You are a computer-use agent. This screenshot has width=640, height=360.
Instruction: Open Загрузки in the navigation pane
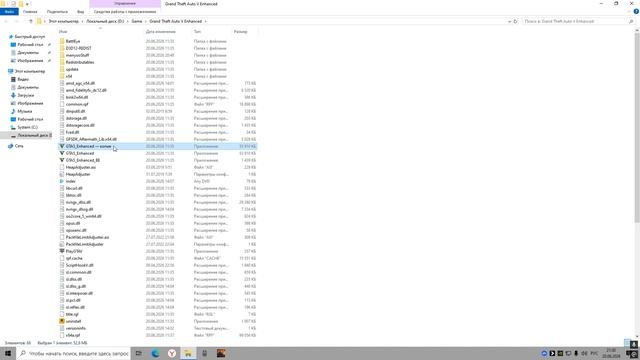coord(25,95)
